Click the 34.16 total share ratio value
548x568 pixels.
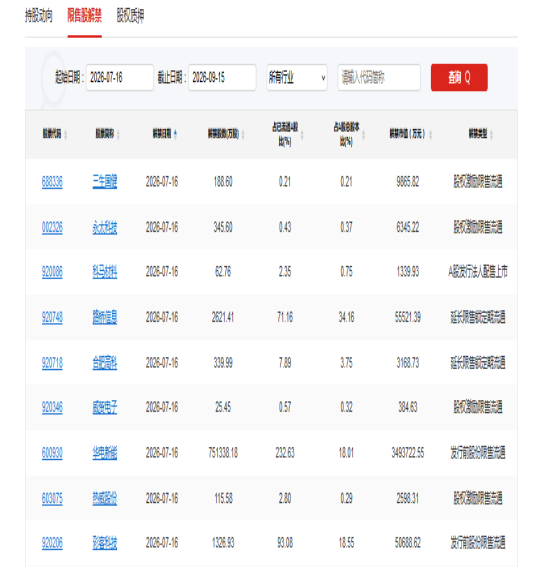point(346,317)
